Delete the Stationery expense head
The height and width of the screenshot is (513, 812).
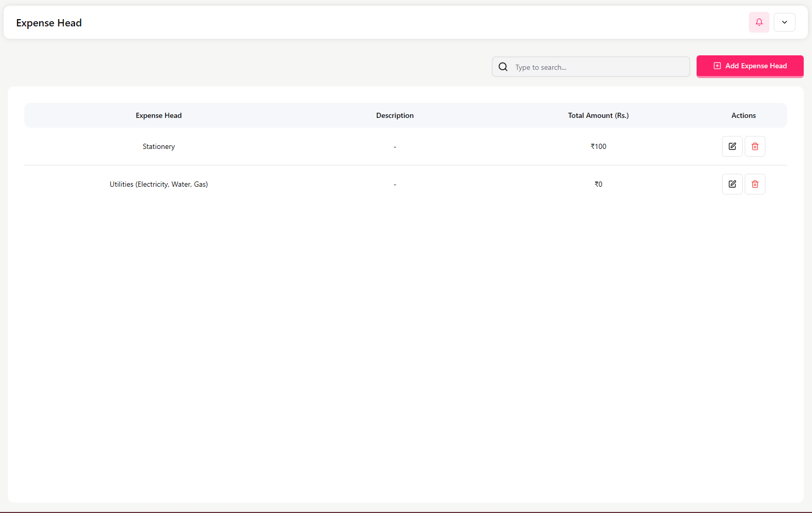(x=755, y=146)
